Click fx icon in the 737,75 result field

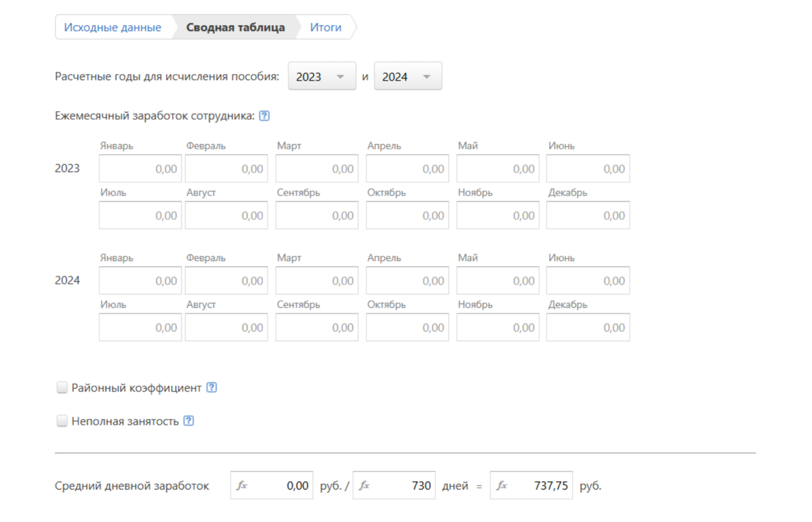click(502, 485)
